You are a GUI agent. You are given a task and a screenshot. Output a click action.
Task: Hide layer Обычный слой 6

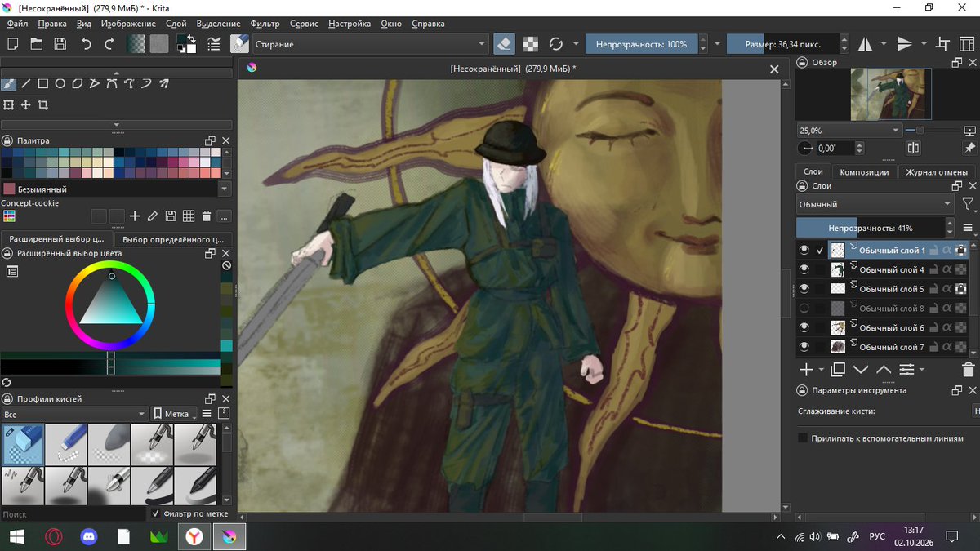tap(804, 328)
